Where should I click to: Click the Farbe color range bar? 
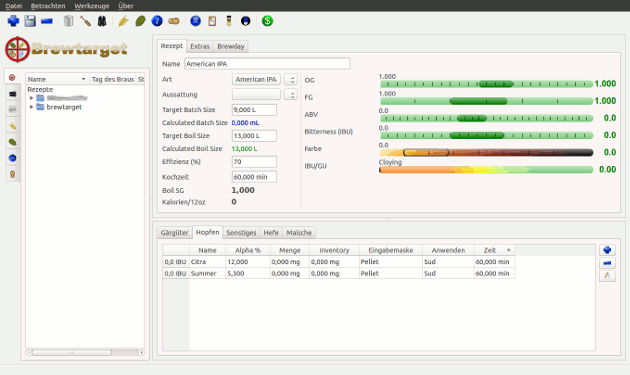tap(486, 152)
